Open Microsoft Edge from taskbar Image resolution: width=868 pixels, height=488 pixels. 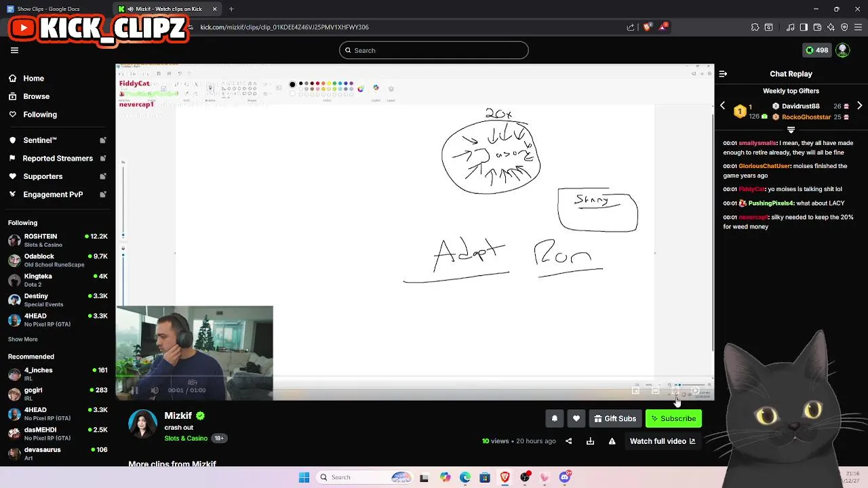(465, 477)
